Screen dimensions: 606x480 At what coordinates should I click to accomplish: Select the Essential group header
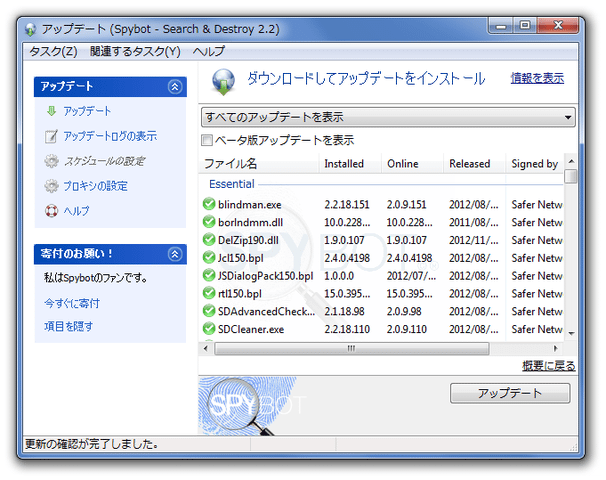pyautogui.click(x=232, y=184)
